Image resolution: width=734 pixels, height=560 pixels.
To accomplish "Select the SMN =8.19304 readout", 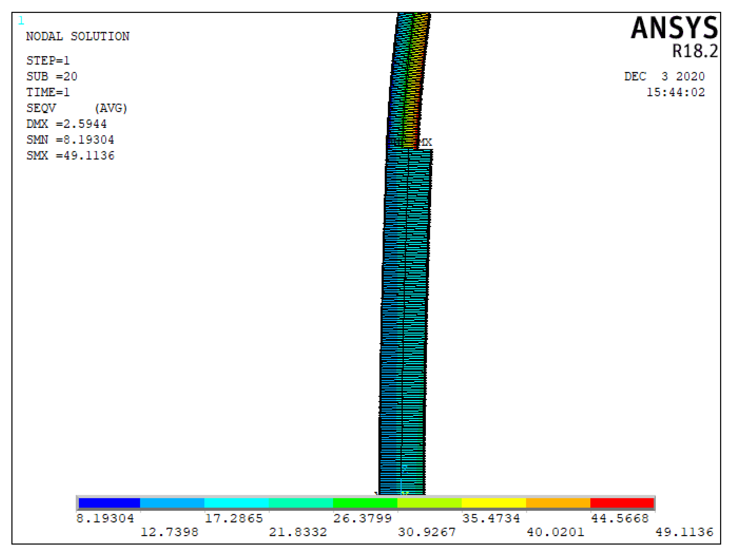I will tap(70, 140).
